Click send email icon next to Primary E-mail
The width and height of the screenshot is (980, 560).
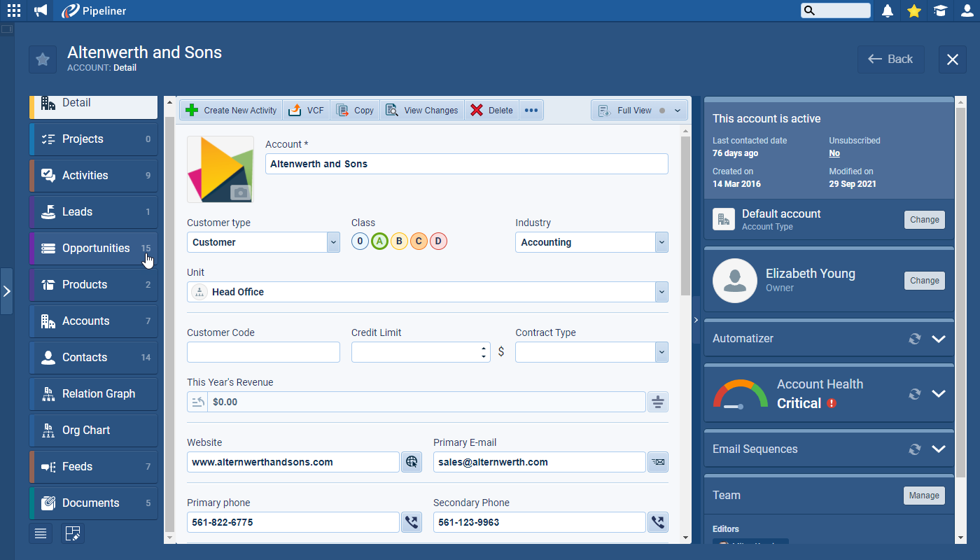(x=657, y=462)
